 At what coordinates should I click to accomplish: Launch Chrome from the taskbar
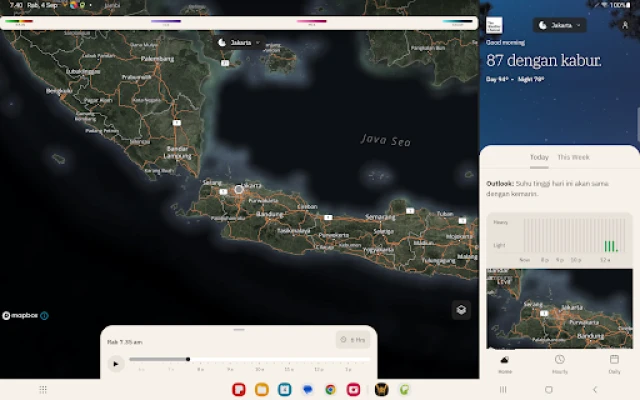point(330,389)
